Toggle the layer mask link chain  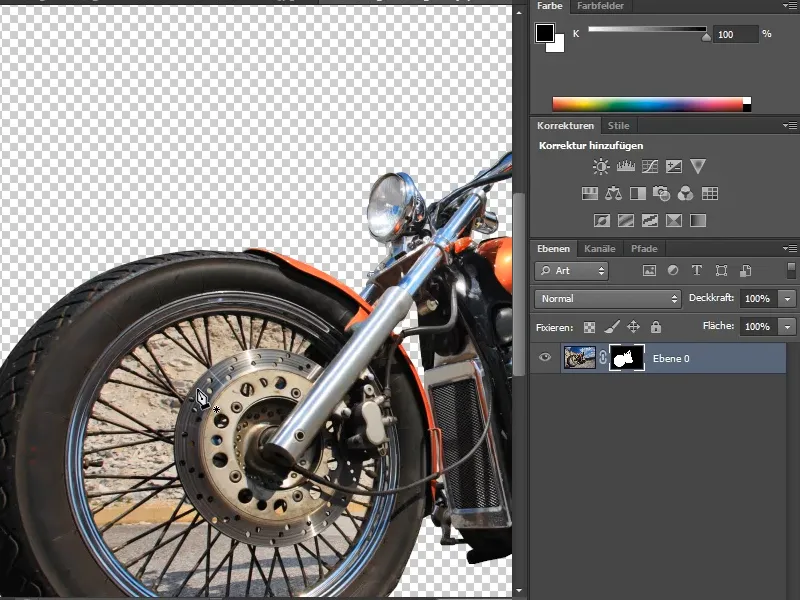(x=603, y=358)
